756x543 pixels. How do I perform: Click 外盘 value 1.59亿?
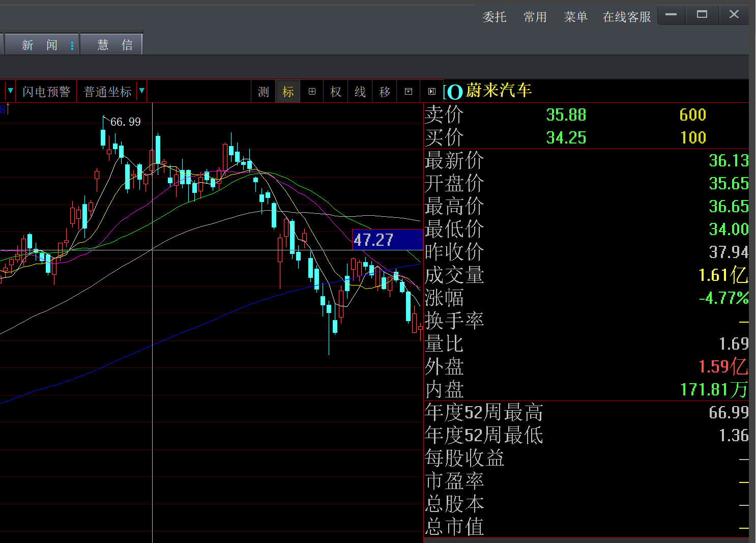pos(723,367)
